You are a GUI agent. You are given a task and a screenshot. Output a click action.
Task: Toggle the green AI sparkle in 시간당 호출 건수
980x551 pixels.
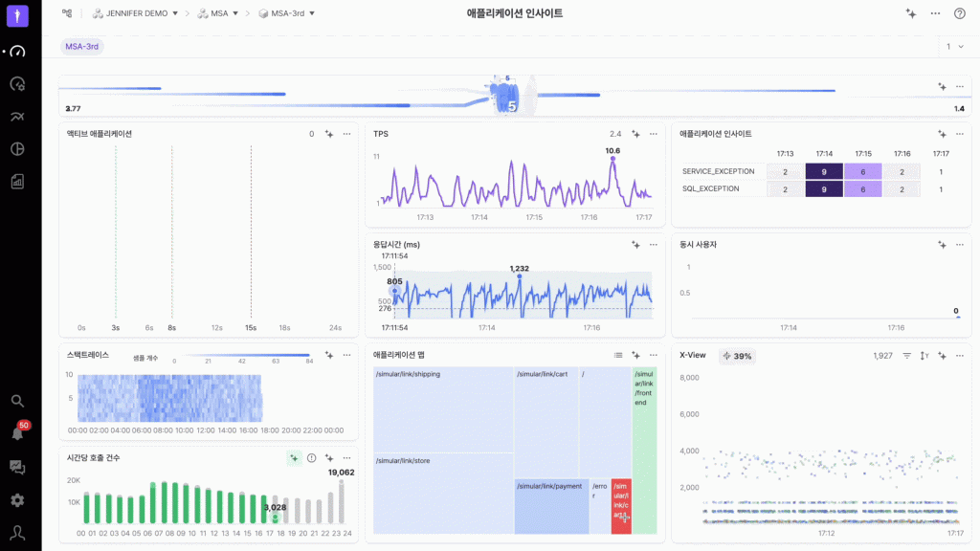(x=294, y=458)
